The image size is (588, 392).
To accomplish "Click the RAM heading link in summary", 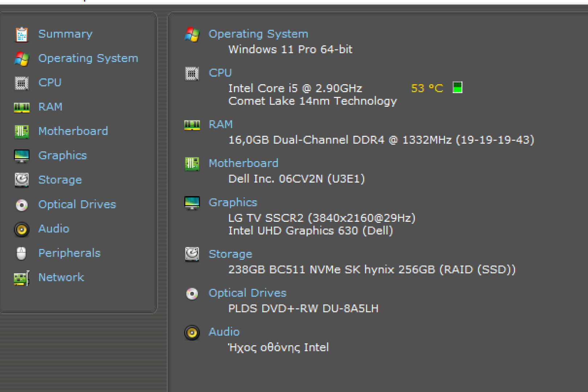I will (x=220, y=124).
